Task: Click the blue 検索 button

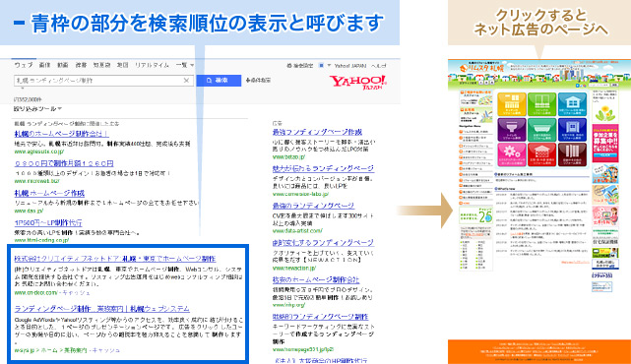Action: point(219,81)
